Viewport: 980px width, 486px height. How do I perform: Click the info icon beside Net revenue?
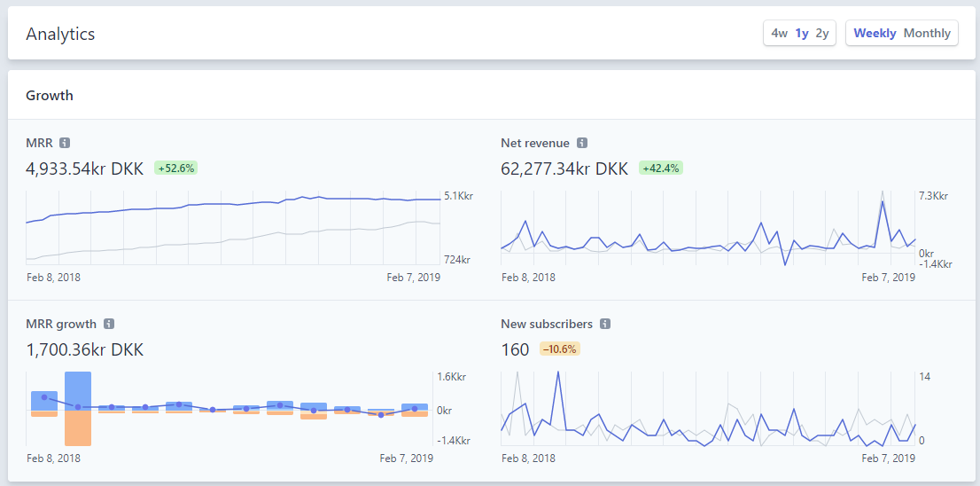pyautogui.click(x=582, y=143)
